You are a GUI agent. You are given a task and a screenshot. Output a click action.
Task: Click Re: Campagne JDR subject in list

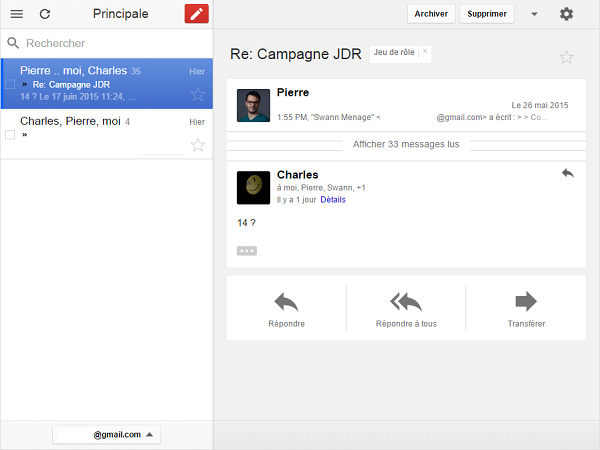pos(71,85)
